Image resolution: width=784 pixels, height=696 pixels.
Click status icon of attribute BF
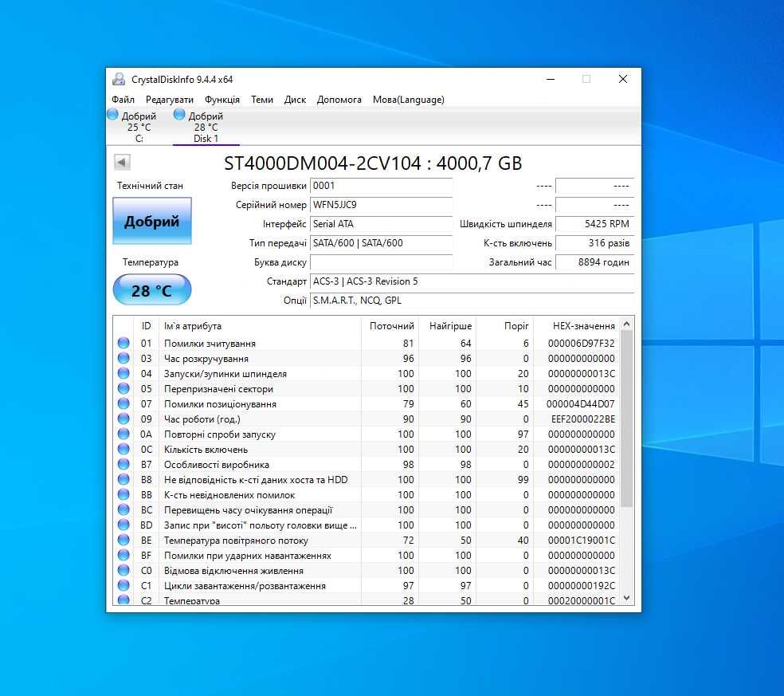(123, 555)
